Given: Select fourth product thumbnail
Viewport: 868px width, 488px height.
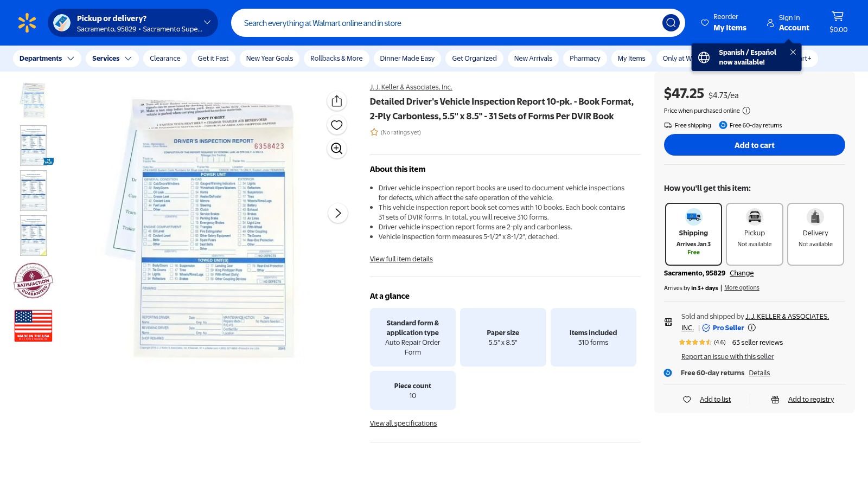Looking at the screenshot, I should (x=33, y=235).
